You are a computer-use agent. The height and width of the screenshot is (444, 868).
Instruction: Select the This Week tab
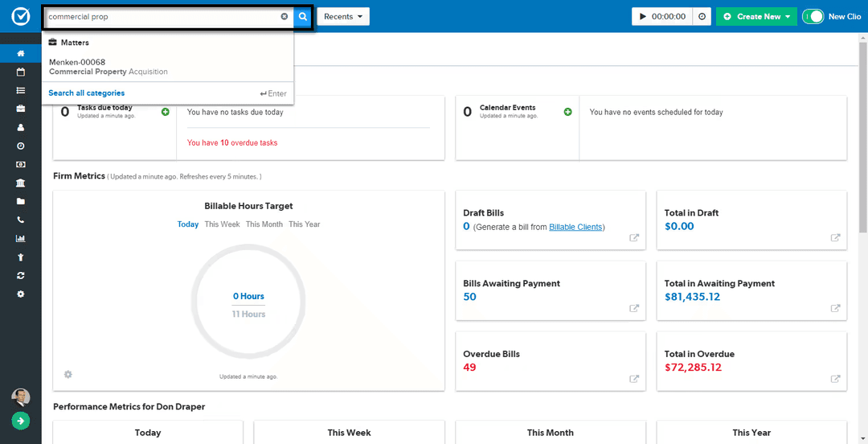222,224
